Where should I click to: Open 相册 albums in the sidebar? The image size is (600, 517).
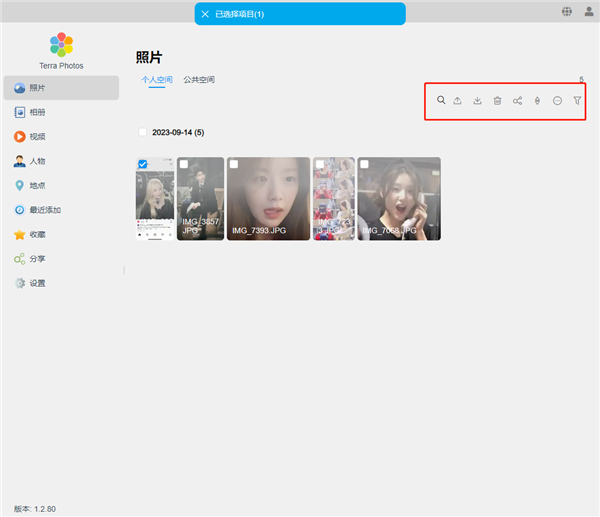[61, 112]
